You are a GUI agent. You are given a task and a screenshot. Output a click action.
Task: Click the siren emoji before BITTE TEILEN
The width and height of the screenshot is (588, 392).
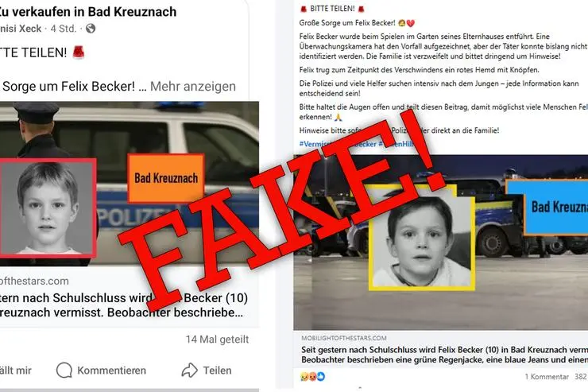click(x=304, y=9)
